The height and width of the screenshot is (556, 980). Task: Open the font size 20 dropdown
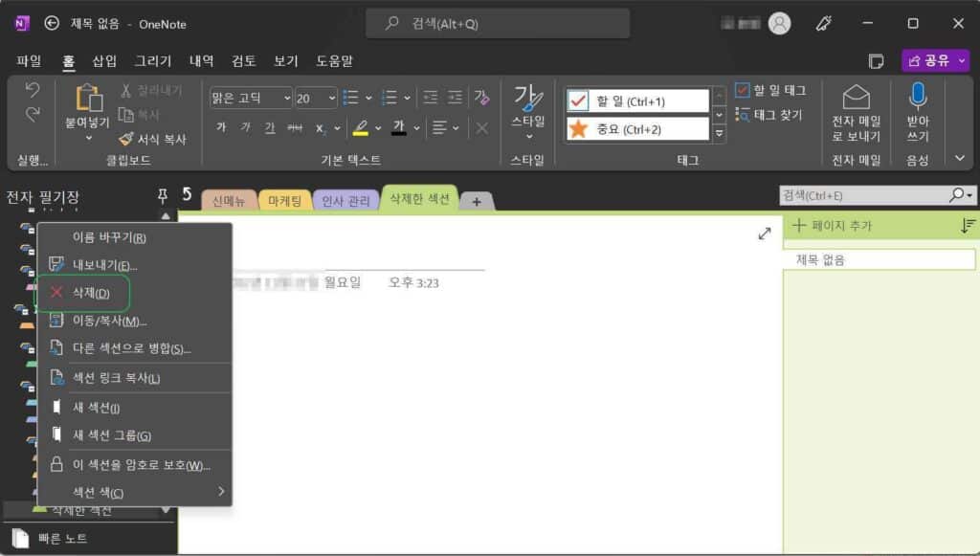pos(331,98)
